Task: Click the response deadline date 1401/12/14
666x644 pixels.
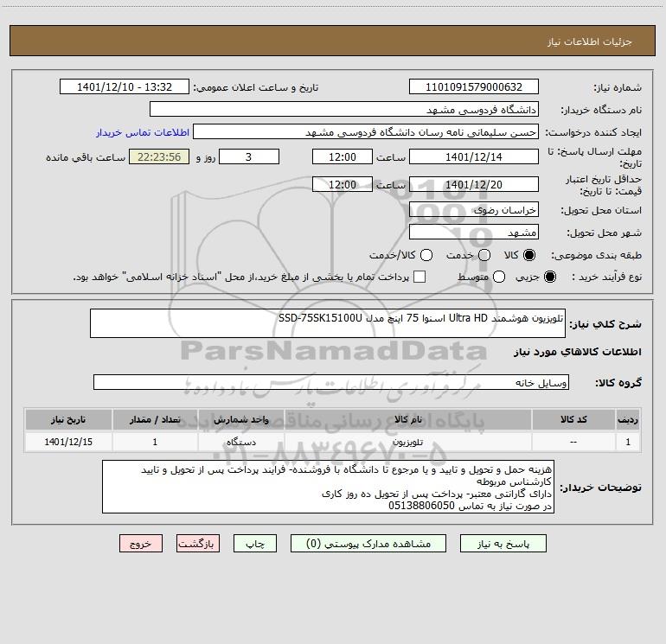Action: click(x=474, y=156)
